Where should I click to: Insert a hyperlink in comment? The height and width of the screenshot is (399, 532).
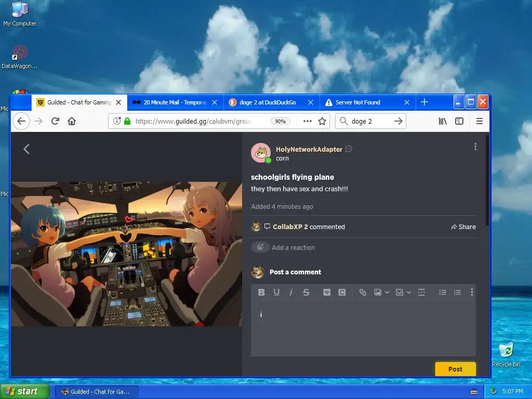click(362, 292)
